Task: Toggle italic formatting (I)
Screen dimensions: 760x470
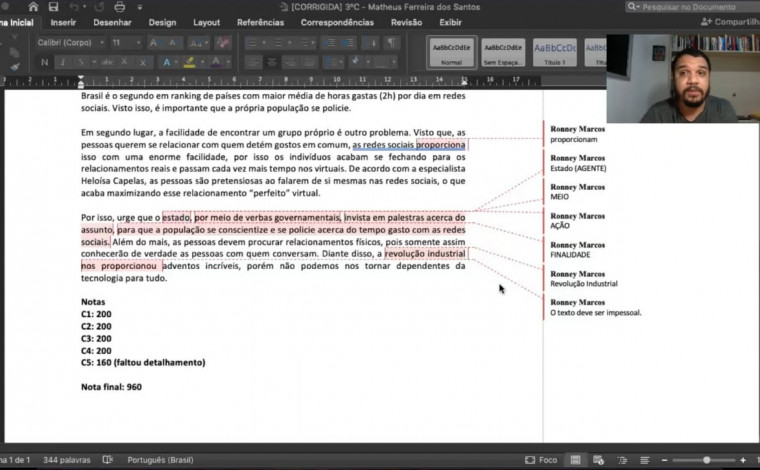Action: click(x=62, y=62)
